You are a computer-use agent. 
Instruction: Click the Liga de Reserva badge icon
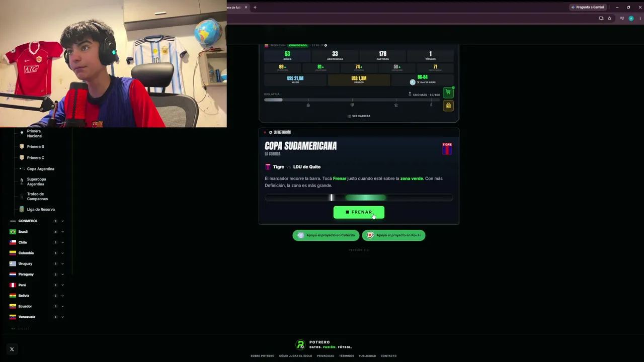coord(22,209)
